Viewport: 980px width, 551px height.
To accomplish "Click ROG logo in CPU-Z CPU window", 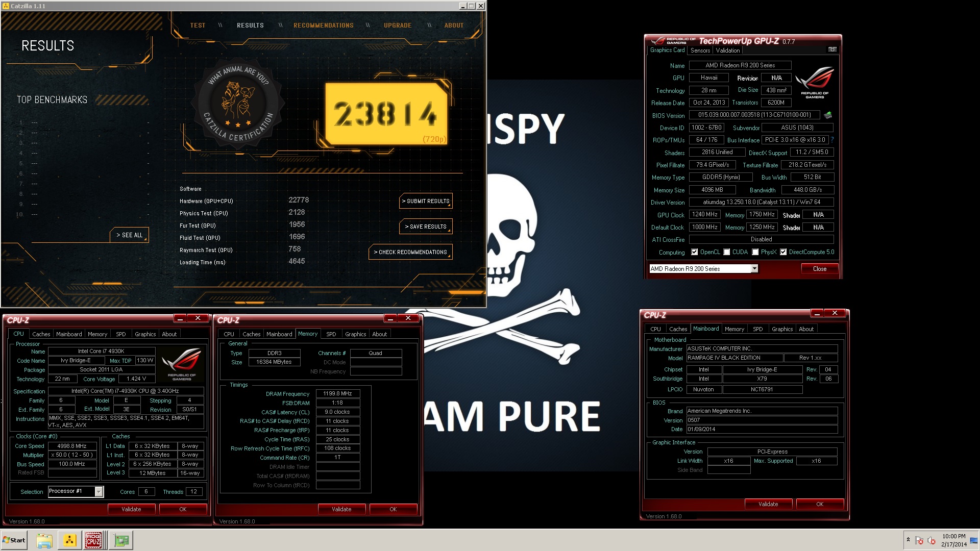I will pos(182,363).
